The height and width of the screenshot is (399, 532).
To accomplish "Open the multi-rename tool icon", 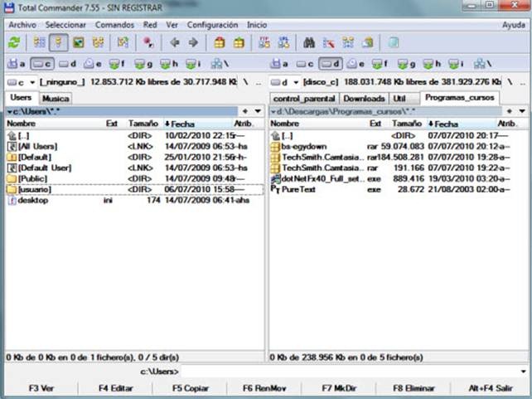I will coord(328,42).
